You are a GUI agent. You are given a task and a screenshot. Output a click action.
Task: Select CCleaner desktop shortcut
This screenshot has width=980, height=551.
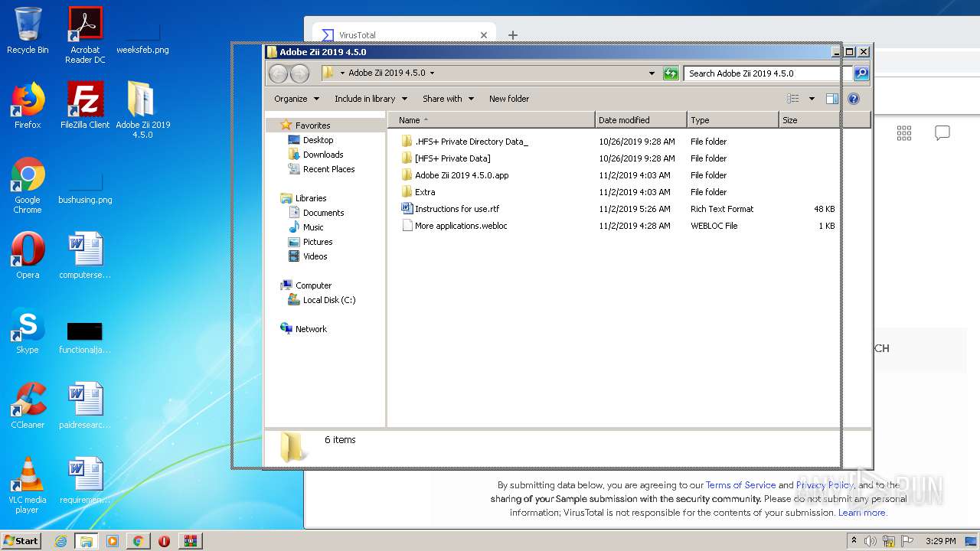click(x=28, y=406)
